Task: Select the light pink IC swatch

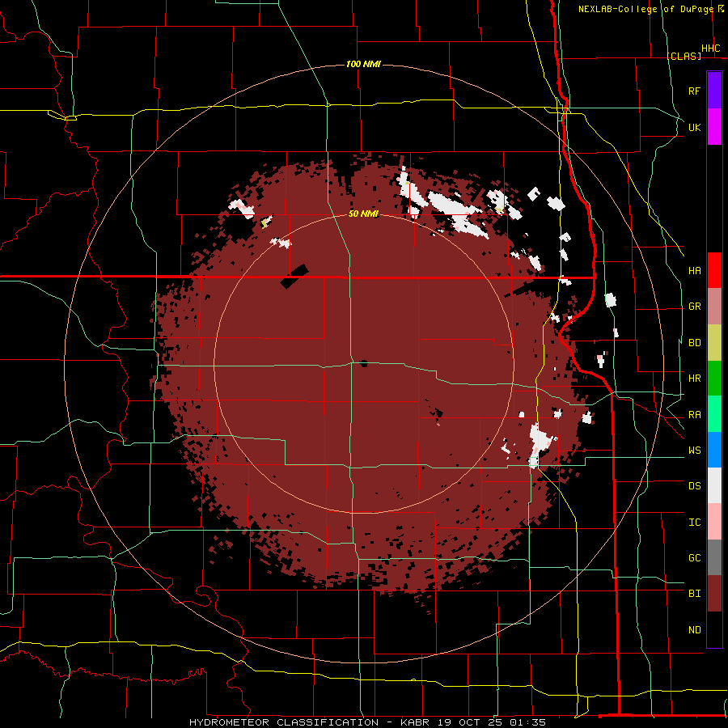Action: pos(714,522)
